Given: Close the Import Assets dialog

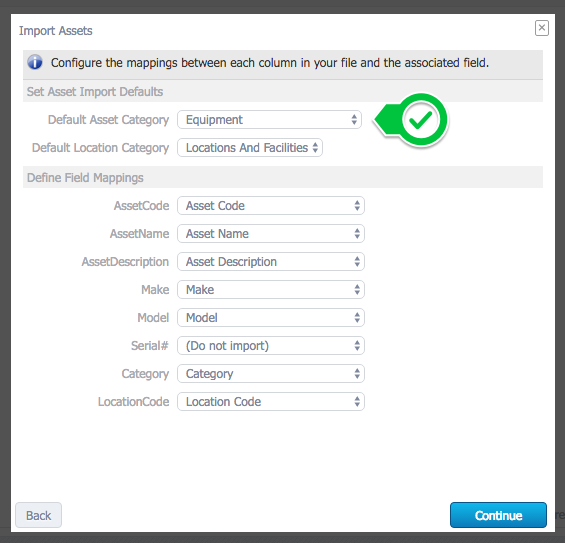Looking at the screenshot, I should pos(542,28).
